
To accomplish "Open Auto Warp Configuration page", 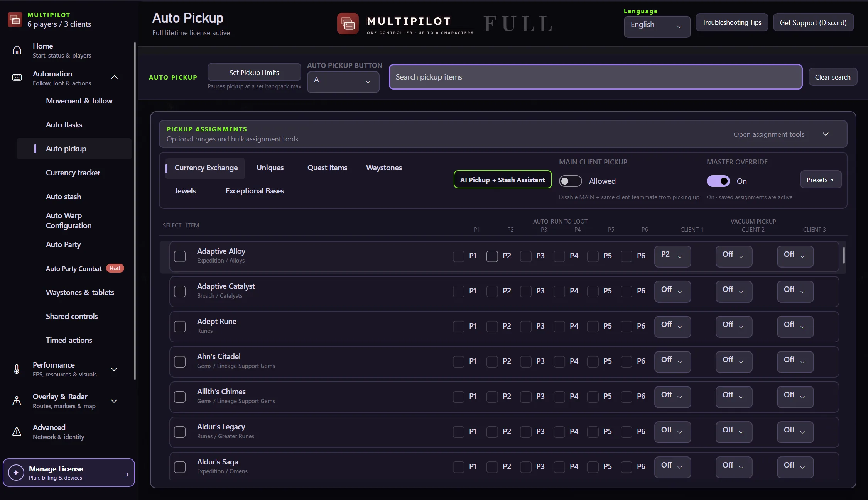I will point(69,221).
